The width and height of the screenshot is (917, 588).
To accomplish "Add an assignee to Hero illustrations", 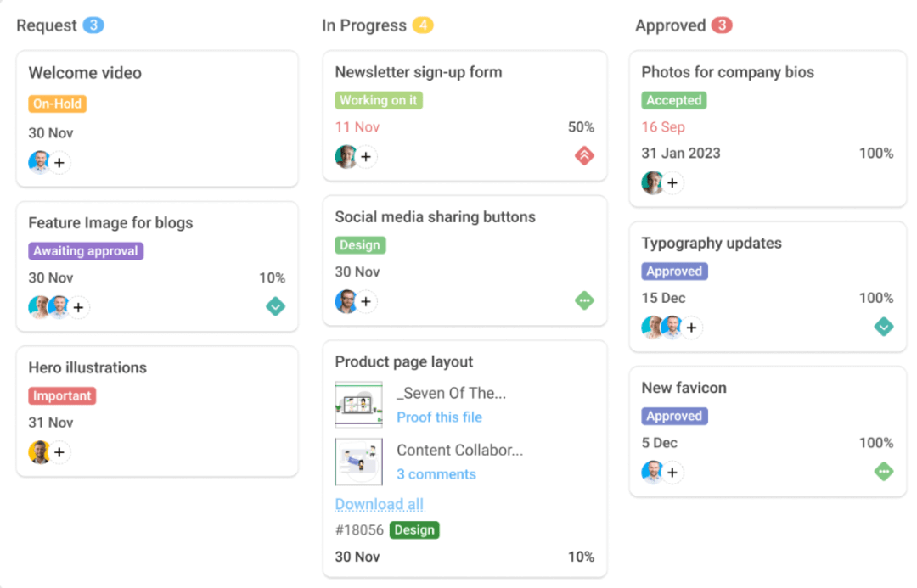I will [x=59, y=452].
